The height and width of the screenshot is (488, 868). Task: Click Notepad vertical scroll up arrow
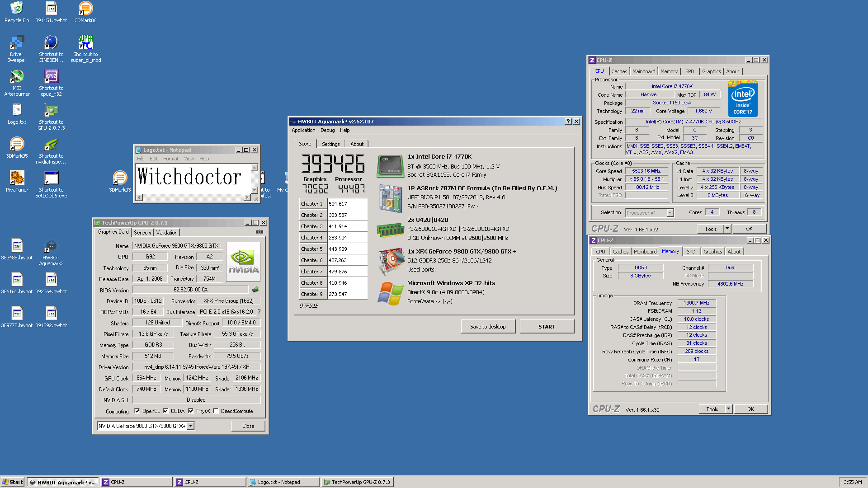255,168
